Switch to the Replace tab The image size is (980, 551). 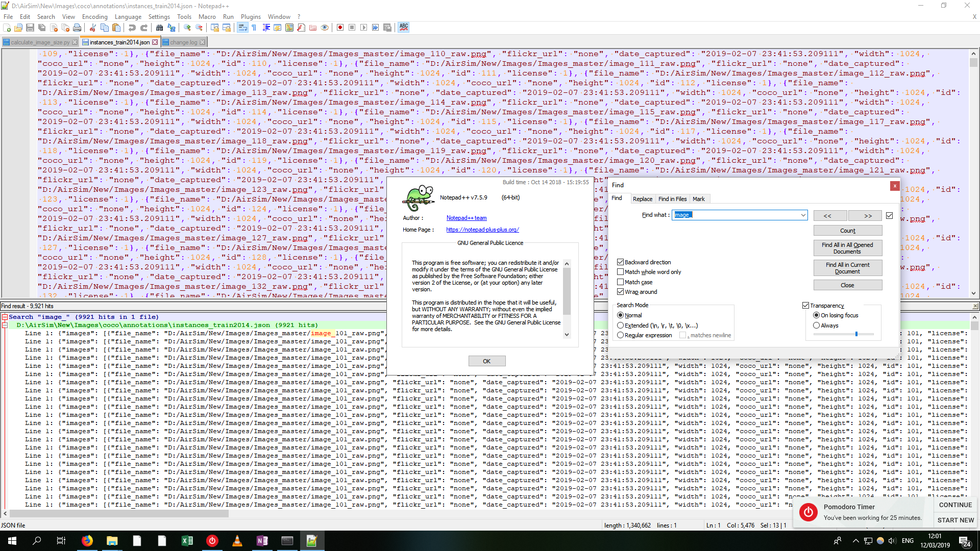pyautogui.click(x=643, y=198)
